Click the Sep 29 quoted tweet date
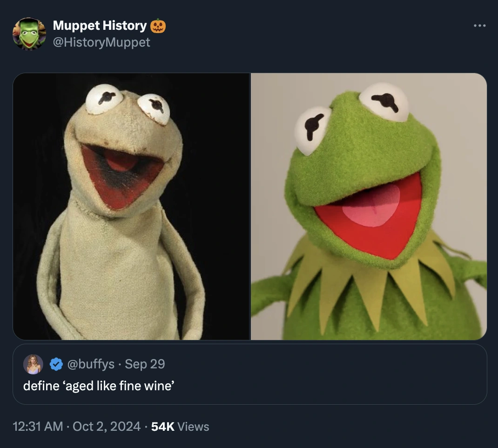 tap(145, 364)
